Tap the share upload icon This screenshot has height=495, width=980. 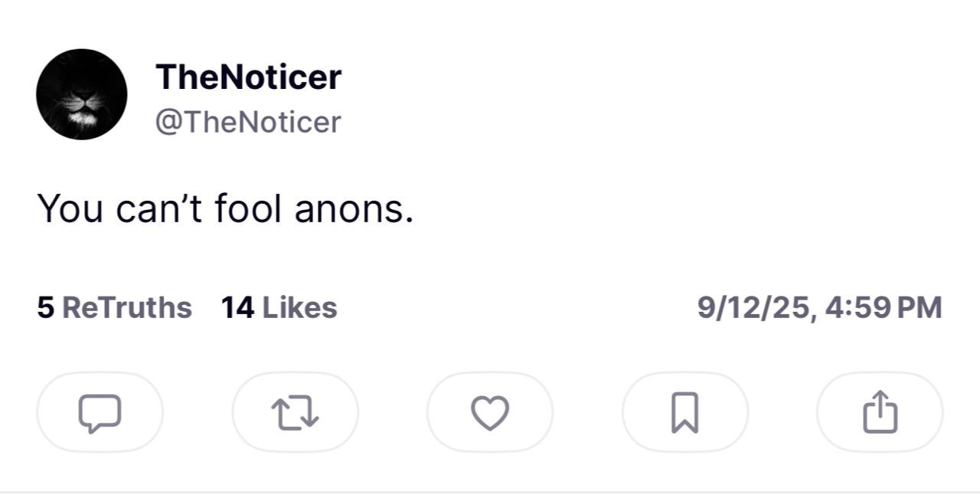(880, 412)
